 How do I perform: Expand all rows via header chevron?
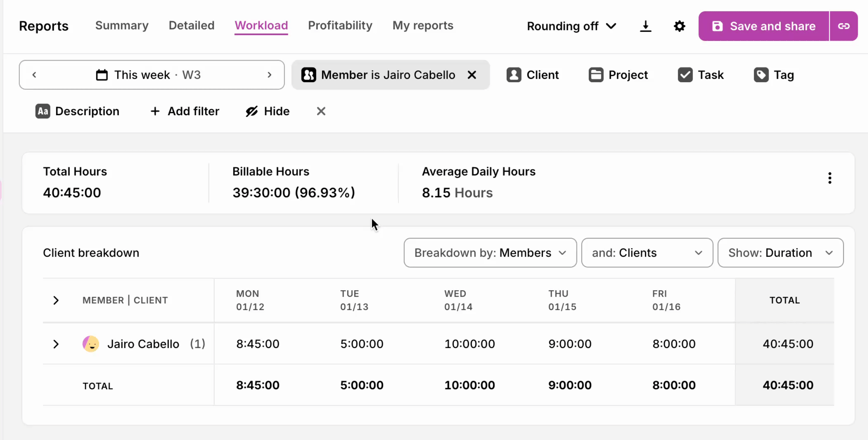click(x=56, y=300)
